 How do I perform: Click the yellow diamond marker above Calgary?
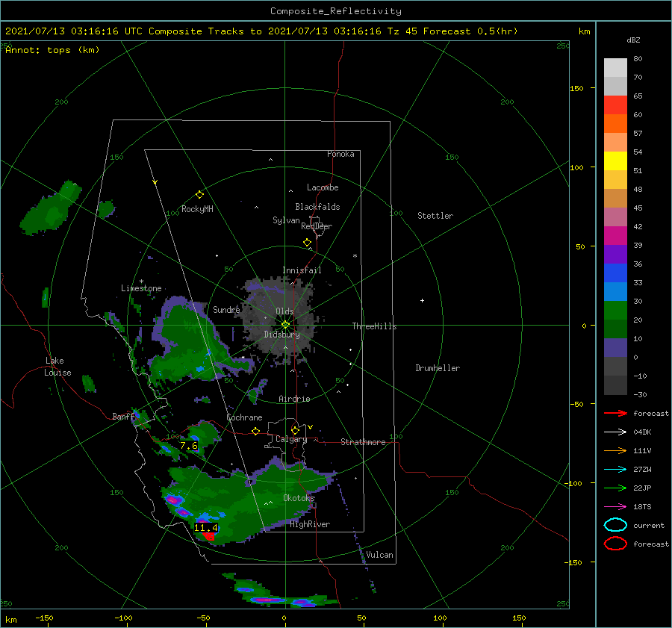click(295, 430)
